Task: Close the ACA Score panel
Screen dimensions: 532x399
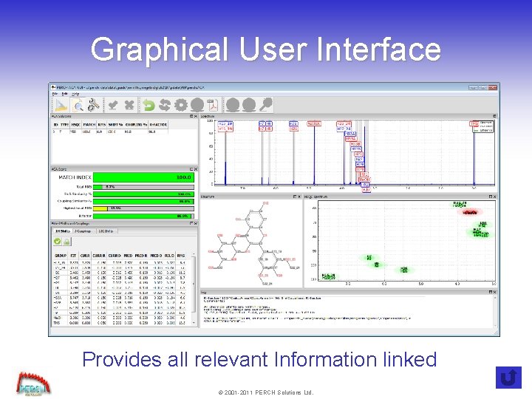Action: [195, 169]
